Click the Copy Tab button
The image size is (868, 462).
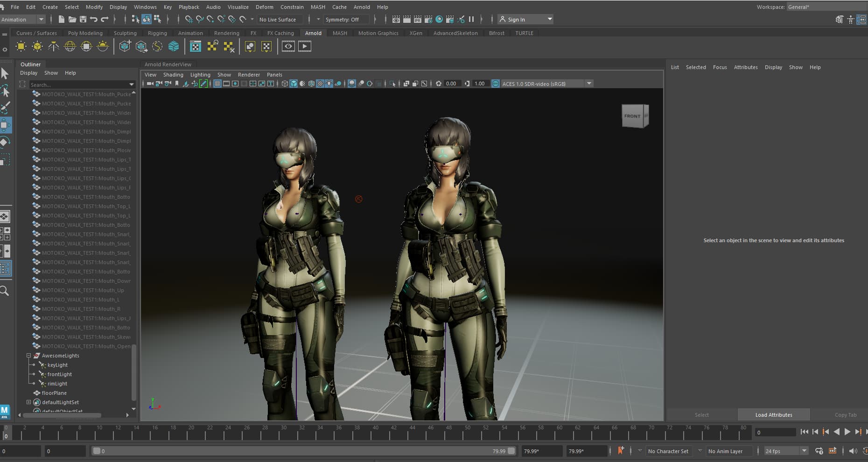pyautogui.click(x=846, y=415)
